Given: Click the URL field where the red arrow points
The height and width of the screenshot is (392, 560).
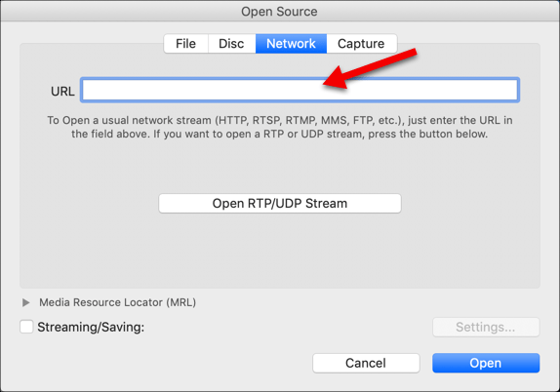Looking at the screenshot, I should pos(321,90).
